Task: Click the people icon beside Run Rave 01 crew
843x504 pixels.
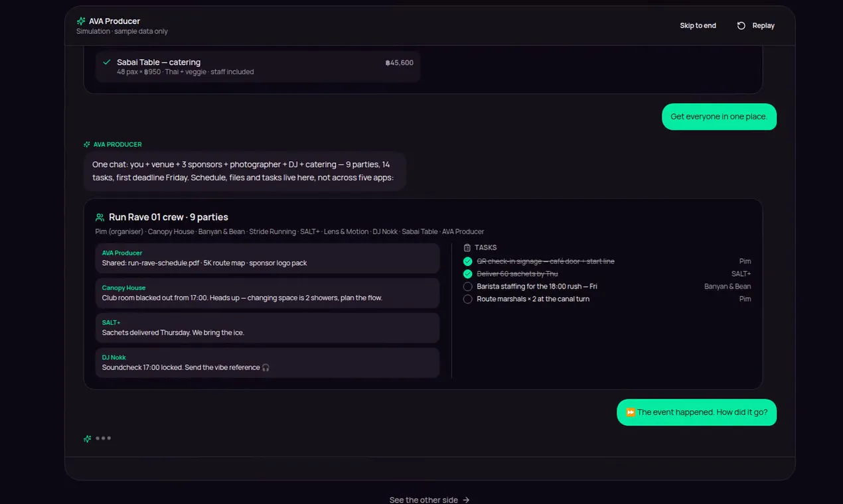Action: (100, 218)
